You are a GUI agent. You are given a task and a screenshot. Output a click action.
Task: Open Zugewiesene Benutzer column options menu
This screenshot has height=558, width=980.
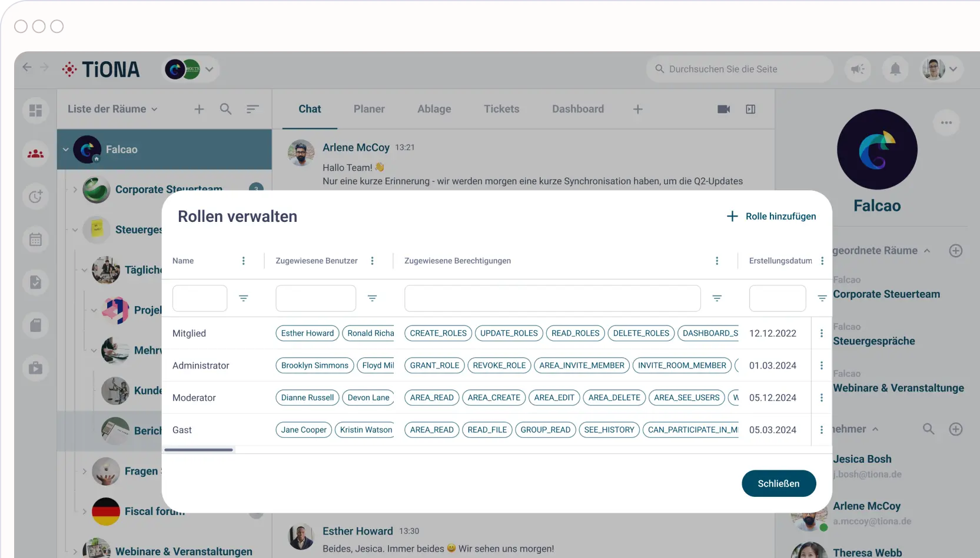click(x=372, y=261)
